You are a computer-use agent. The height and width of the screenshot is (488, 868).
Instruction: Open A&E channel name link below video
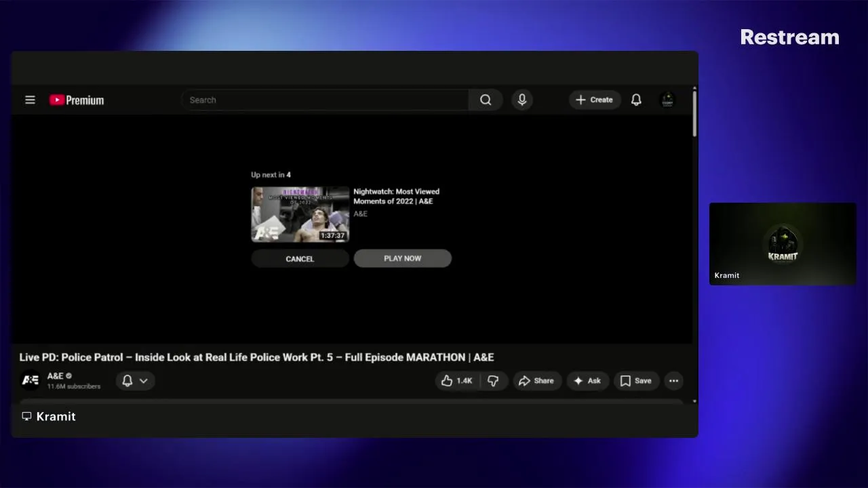(55, 375)
